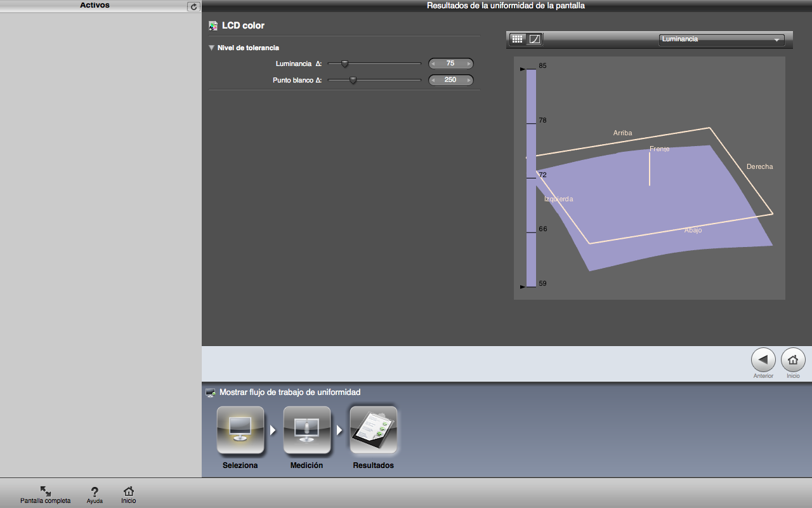Decrease the Luminancia value of 75
The width and height of the screenshot is (812, 508).
pyautogui.click(x=433, y=63)
